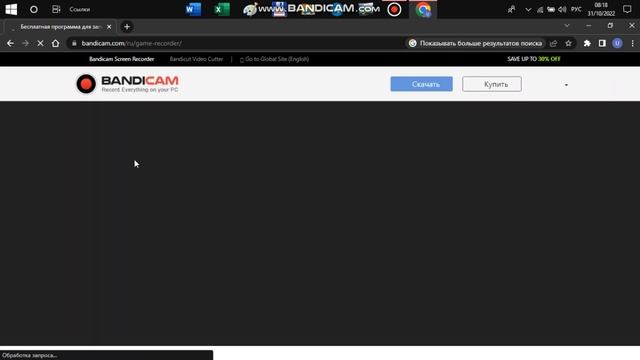Click the Скачать download button

(422, 84)
